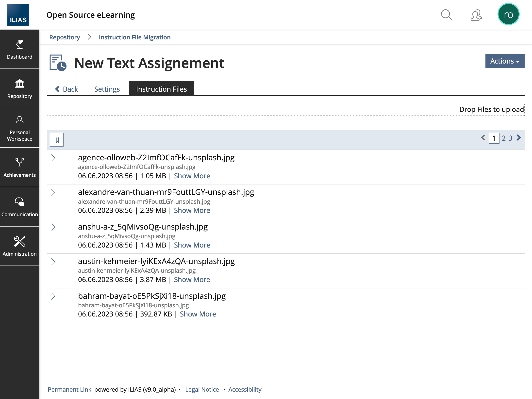Open Administration tools in sidebar

tap(20, 246)
